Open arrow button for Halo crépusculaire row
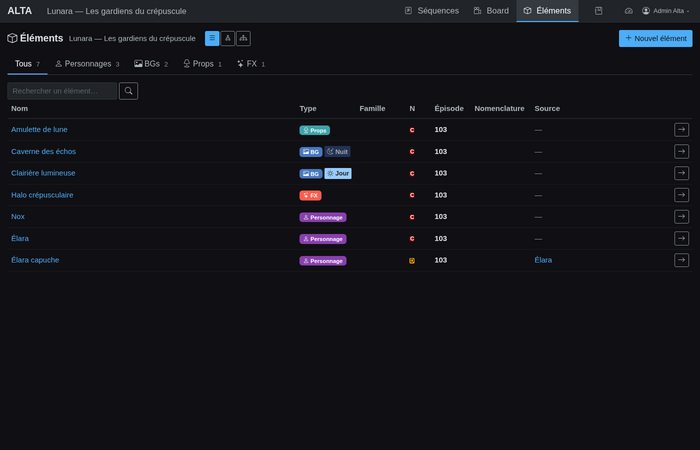 [x=681, y=195]
